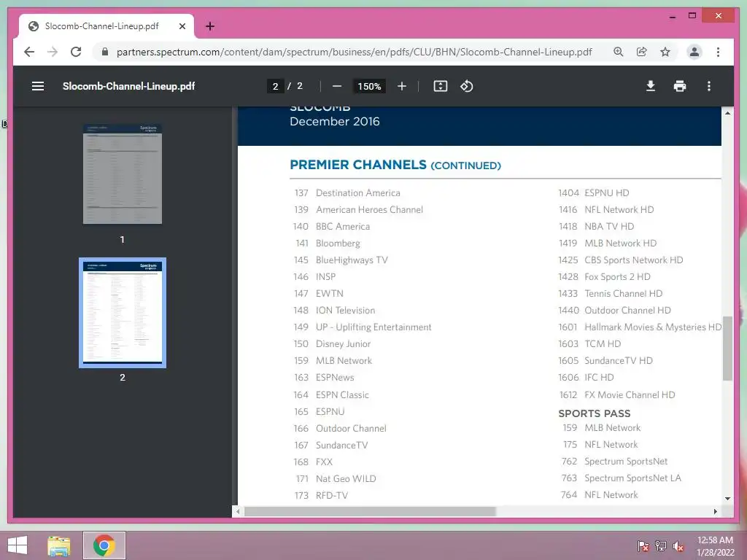
Task: Close the Slocomb-Channel-Lineup.pdf tab
Action: 182,26
